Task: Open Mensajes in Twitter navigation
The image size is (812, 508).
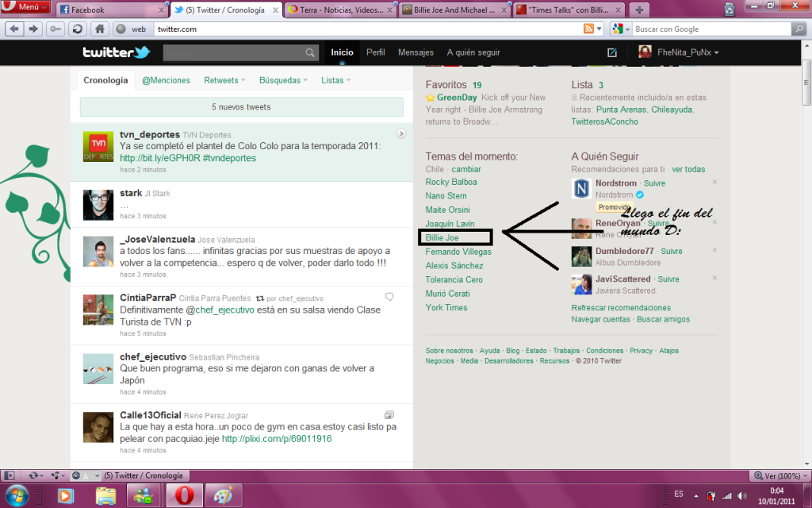Action: tap(416, 52)
